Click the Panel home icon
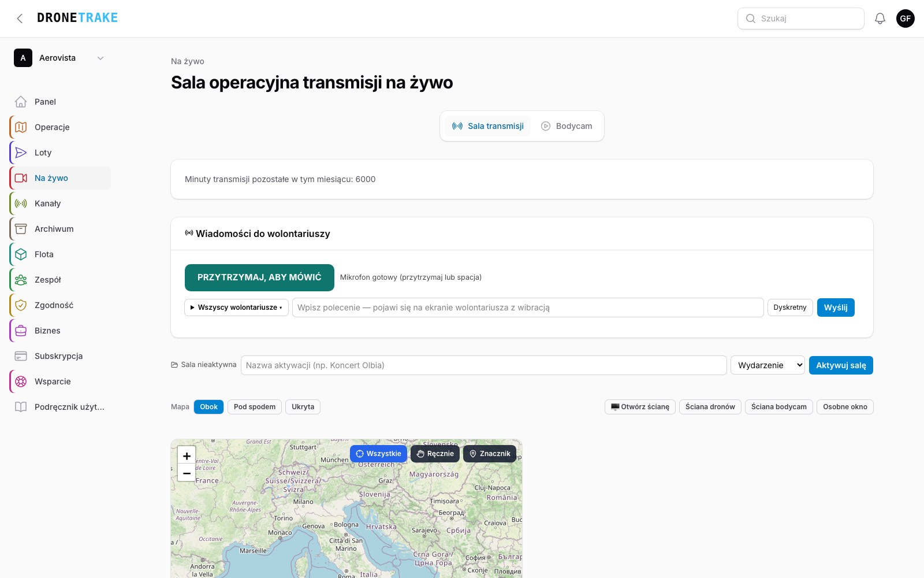The height and width of the screenshot is (578, 924). pos(21,102)
